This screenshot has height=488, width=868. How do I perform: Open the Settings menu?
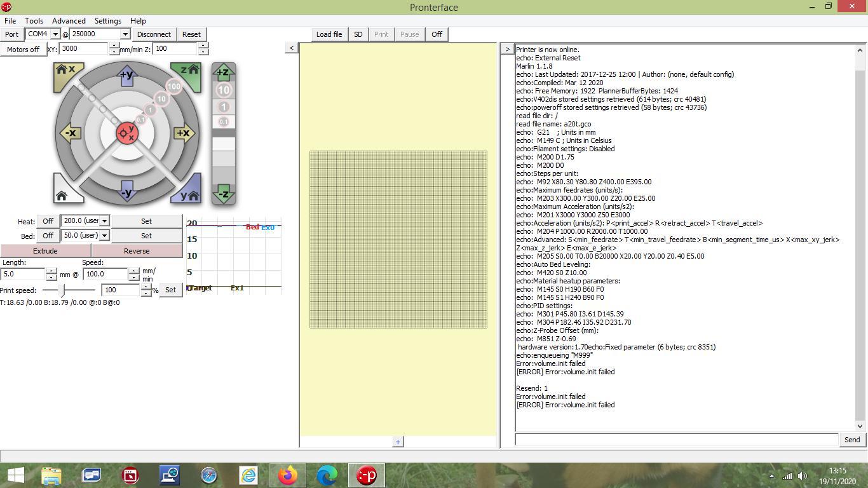(x=107, y=20)
